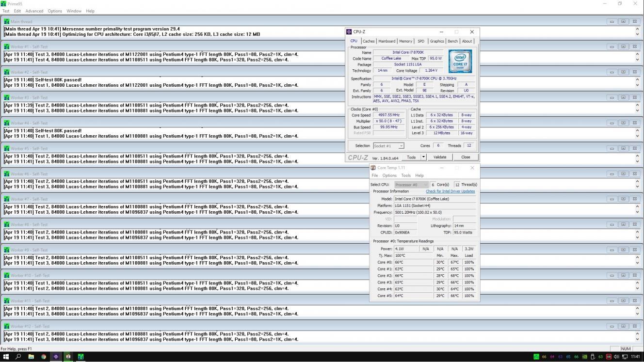Click the CPU-Z Name field Intel Core i7 8700K

408,52
